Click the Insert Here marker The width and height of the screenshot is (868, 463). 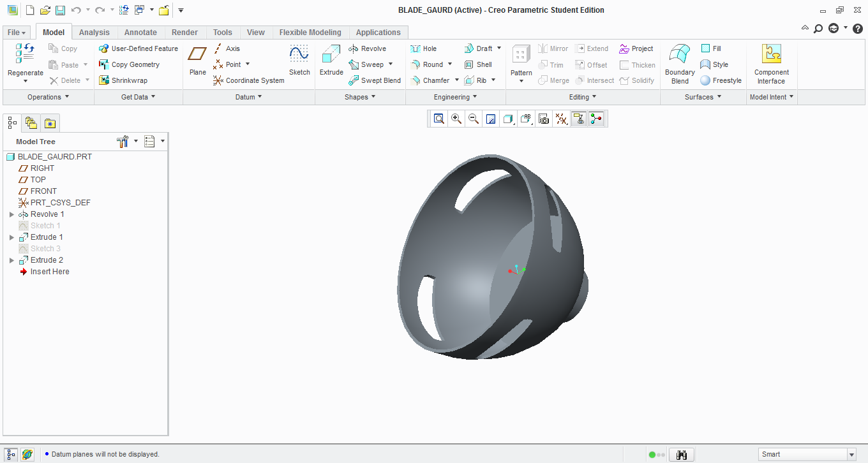coord(50,272)
